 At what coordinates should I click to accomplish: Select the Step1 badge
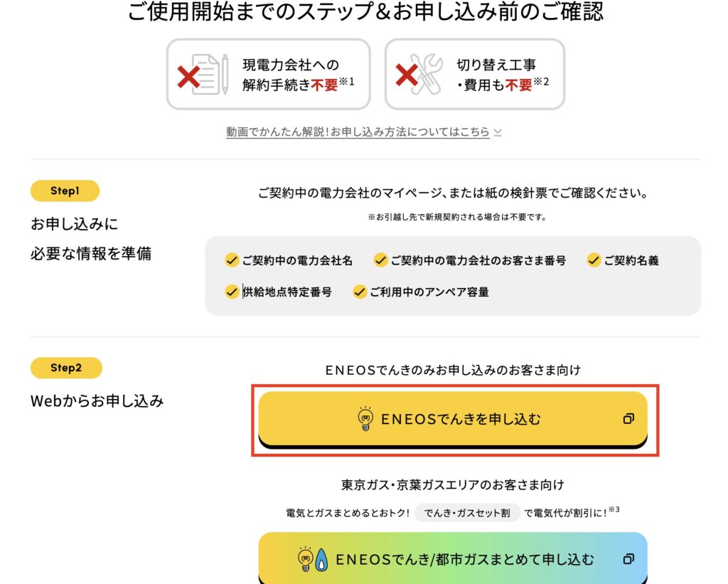[65, 191]
